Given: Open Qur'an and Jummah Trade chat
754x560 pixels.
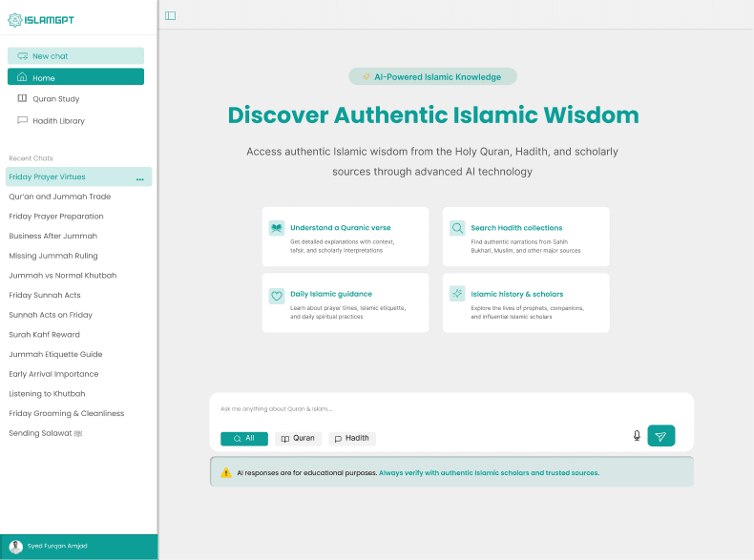Looking at the screenshot, I should (x=59, y=197).
